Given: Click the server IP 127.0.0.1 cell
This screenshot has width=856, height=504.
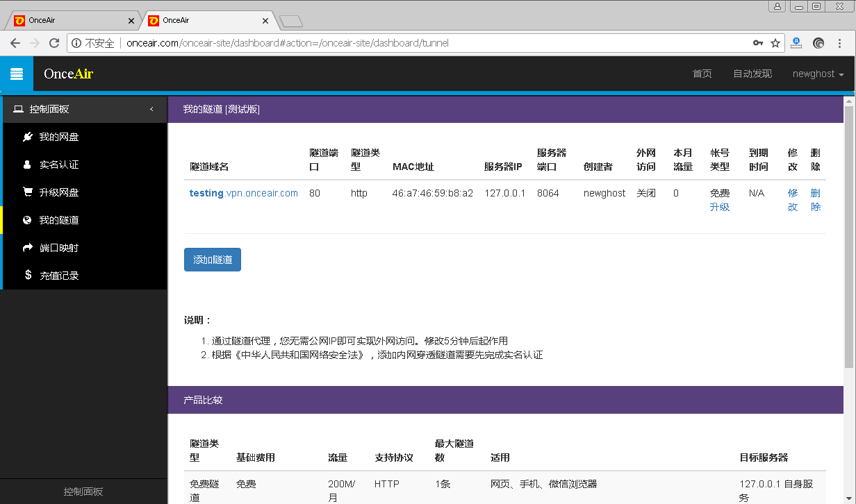Looking at the screenshot, I should click(505, 193).
